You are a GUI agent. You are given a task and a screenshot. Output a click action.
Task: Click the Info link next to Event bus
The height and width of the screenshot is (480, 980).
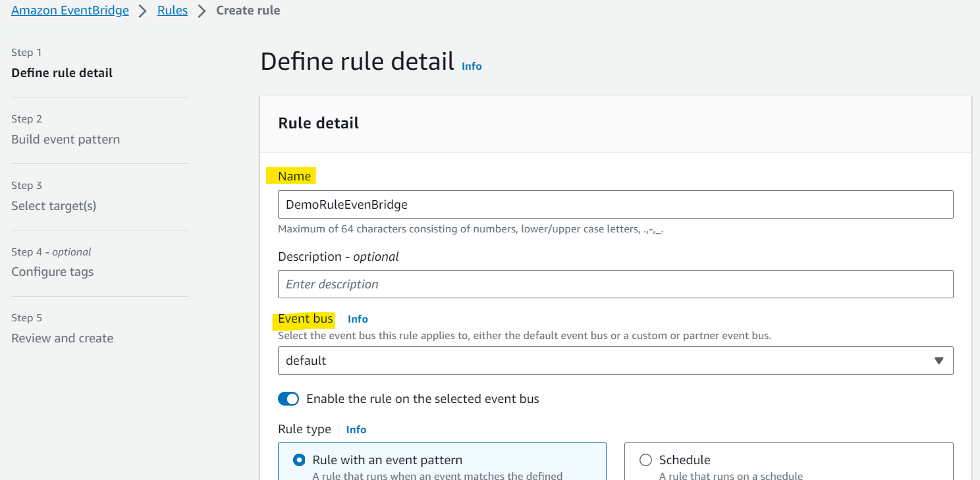tap(358, 319)
